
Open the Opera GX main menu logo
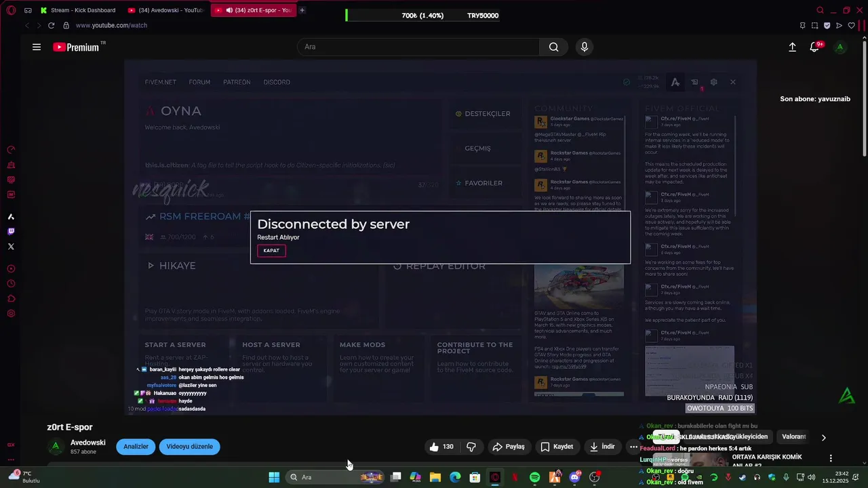click(x=11, y=10)
